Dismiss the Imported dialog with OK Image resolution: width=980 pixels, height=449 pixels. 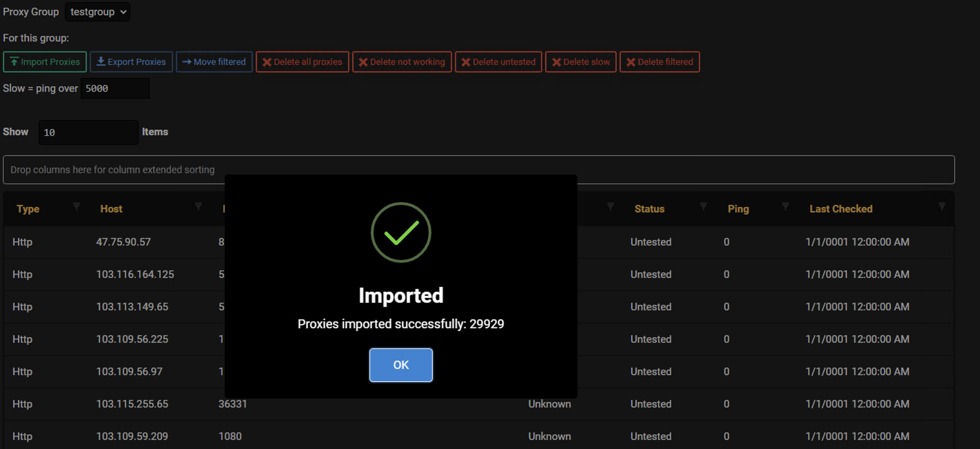click(x=401, y=365)
